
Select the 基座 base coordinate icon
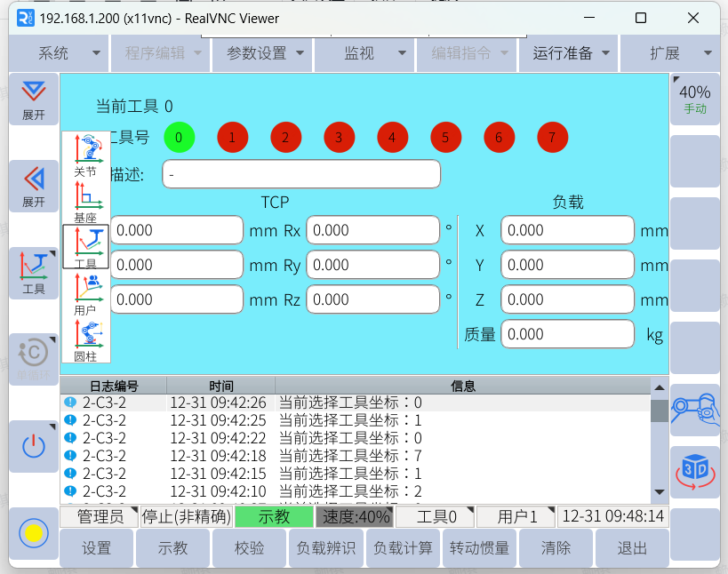point(86,201)
